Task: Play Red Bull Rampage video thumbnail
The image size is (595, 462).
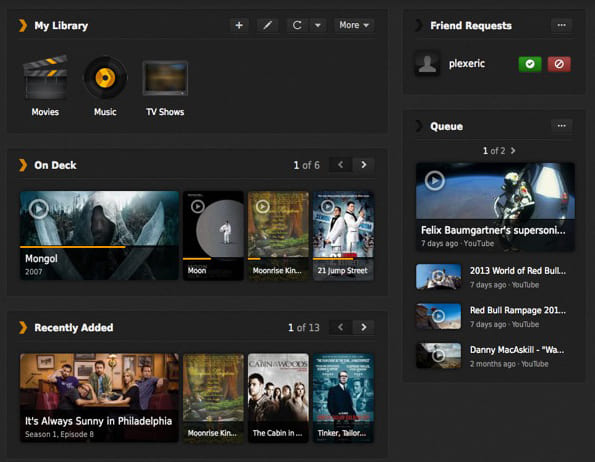Action: [439, 316]
